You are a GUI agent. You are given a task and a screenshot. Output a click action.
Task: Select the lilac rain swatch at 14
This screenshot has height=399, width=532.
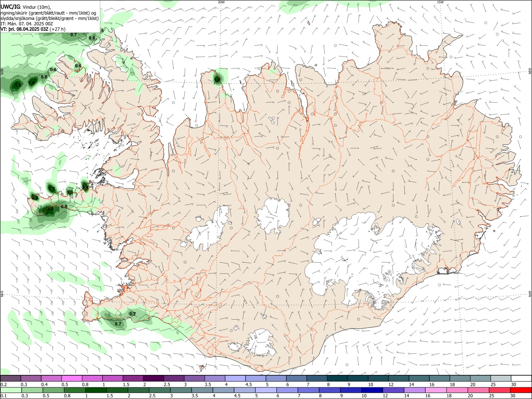pyautogui.click(x=414, y=390)
